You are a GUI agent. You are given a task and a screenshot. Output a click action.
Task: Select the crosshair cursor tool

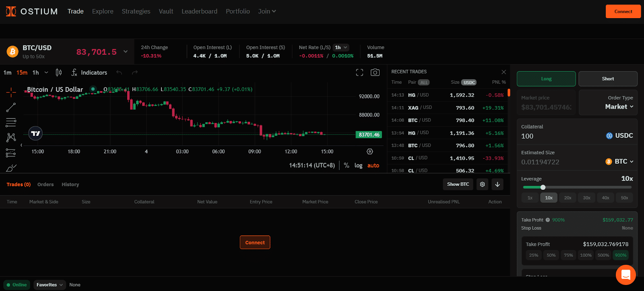coord(11,92)
